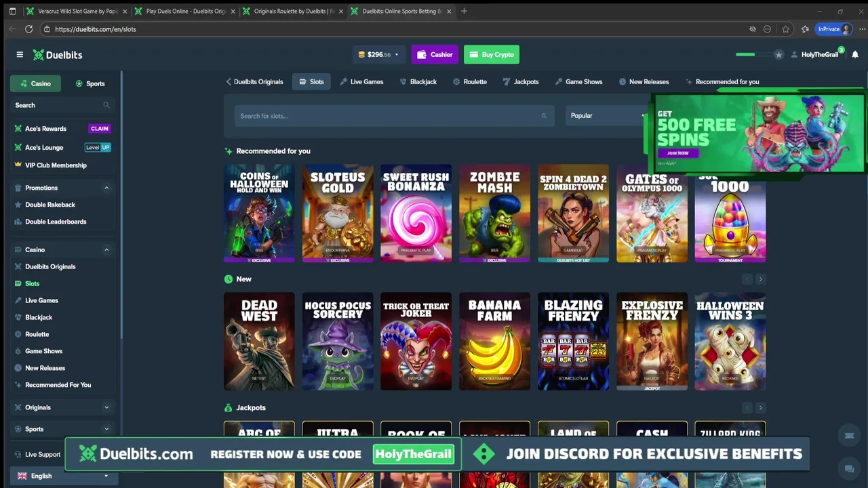Select Recommended for you category tab
Image resolution: width=868 pixels, height=488 pixels.
(722, 82)
